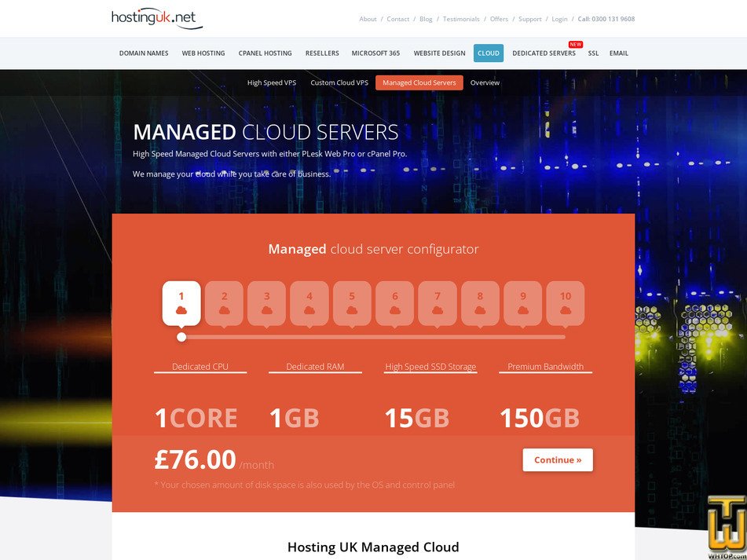747x560 pixels.
Task: Open the Email menu item
Action: 619,53
